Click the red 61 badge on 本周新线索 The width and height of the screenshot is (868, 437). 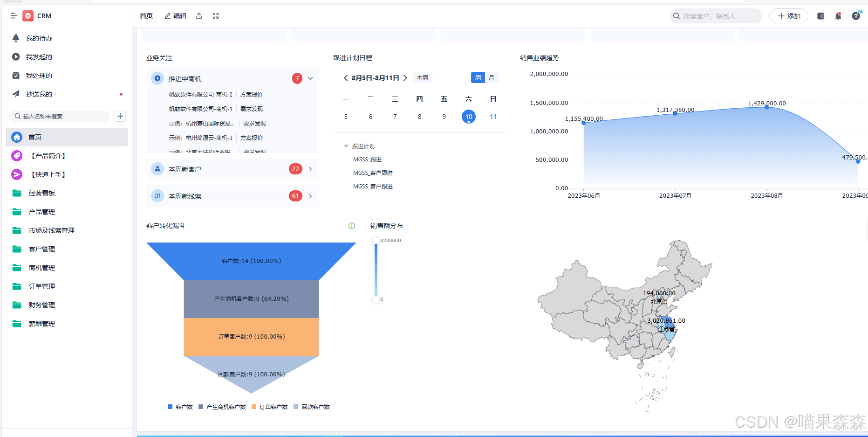tap(295, 196)
